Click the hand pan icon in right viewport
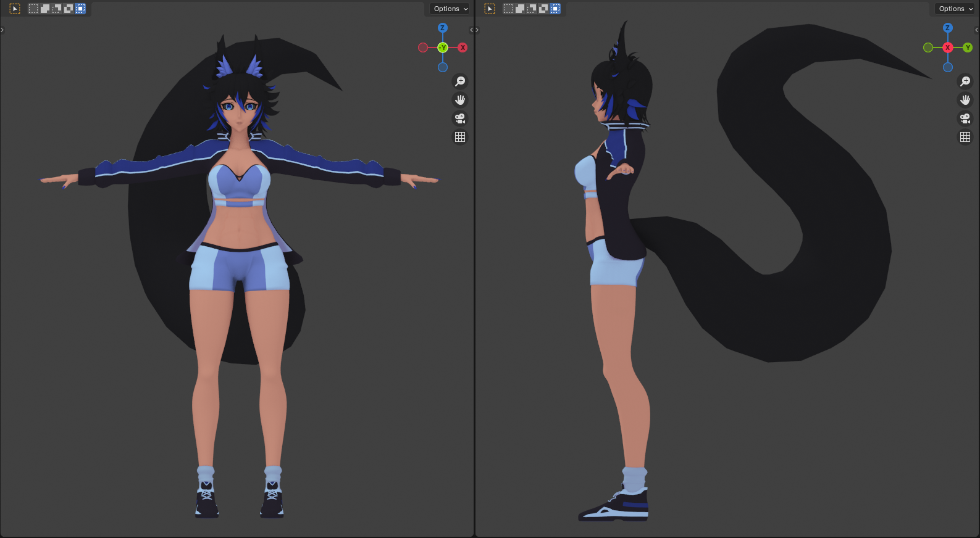The width and height of the screenshot is (980, 538). point(965,100)
